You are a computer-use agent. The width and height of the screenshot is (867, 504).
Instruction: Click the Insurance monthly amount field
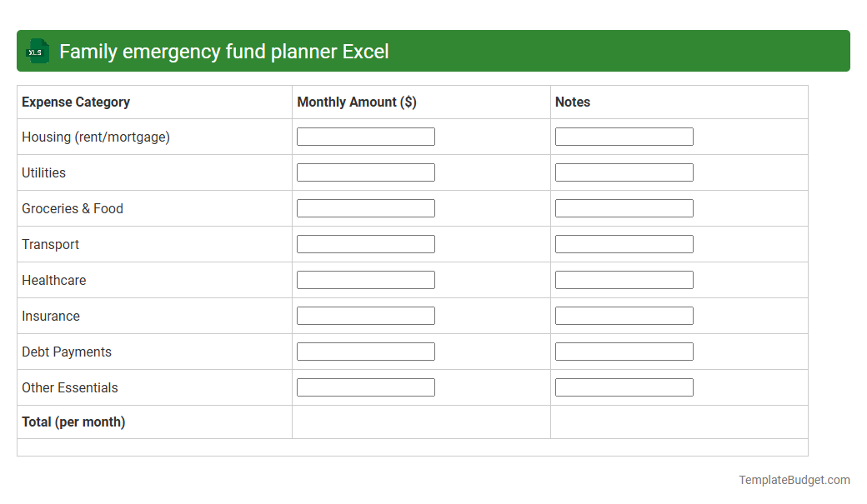[365, 315]
